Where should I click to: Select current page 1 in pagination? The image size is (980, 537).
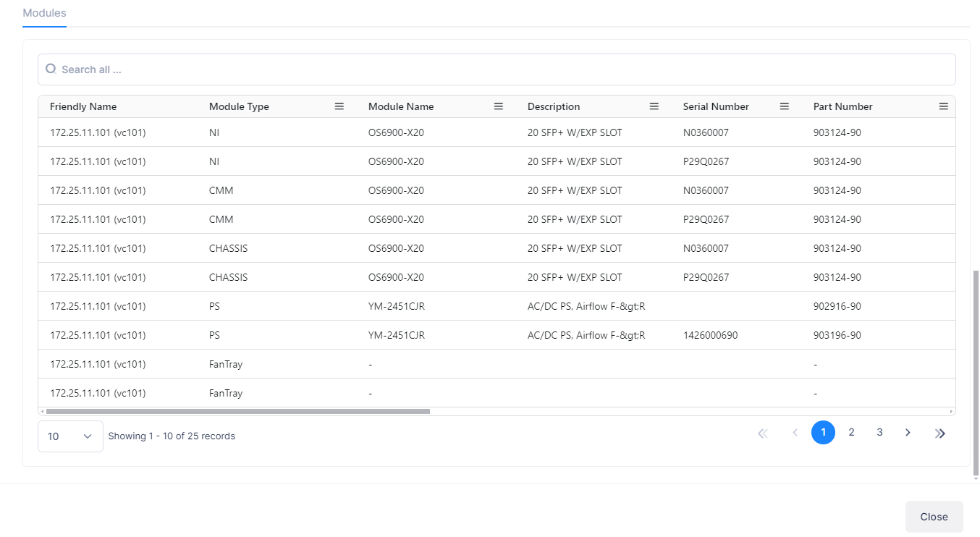click(x=823, y=433)
